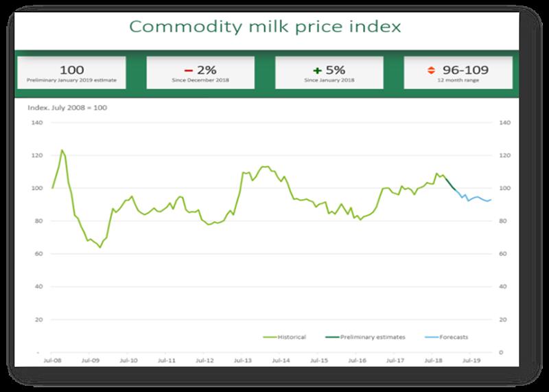Click the 140 label on the left axis
Screen dimensions: 549x392
(x=37, y=123)
